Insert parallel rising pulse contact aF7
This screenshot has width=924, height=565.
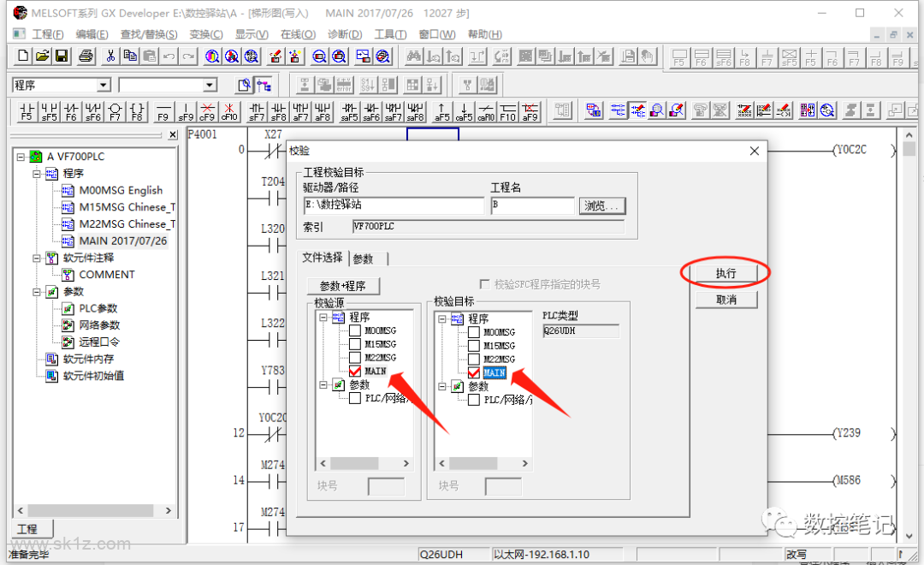tap(300, 111)
